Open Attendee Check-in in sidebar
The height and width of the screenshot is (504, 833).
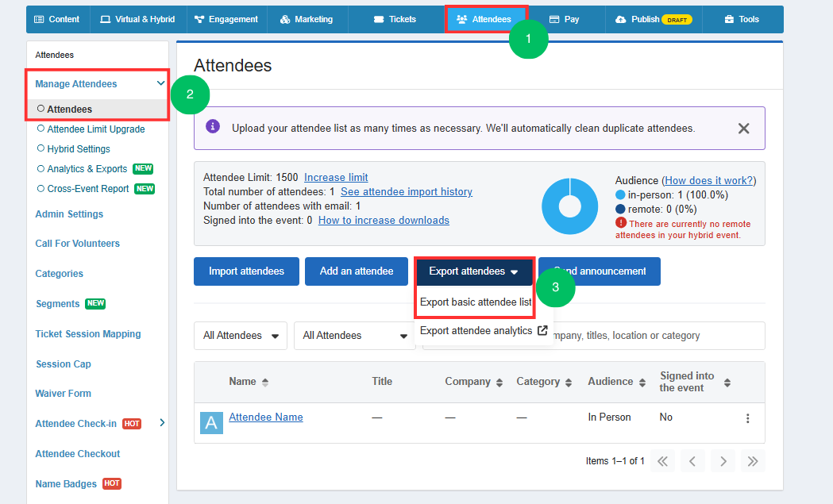click(x=76, y=424)
